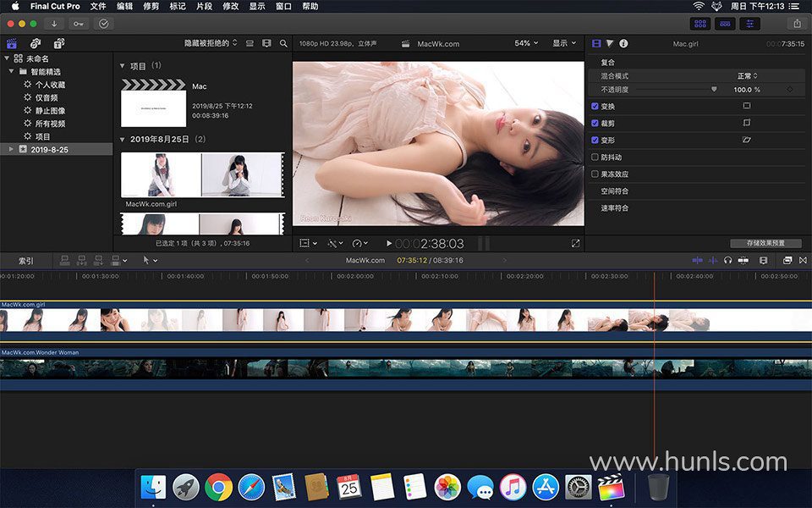812x508 pixels.
Task: Select the video inspector tab icon
Action: 596,43
